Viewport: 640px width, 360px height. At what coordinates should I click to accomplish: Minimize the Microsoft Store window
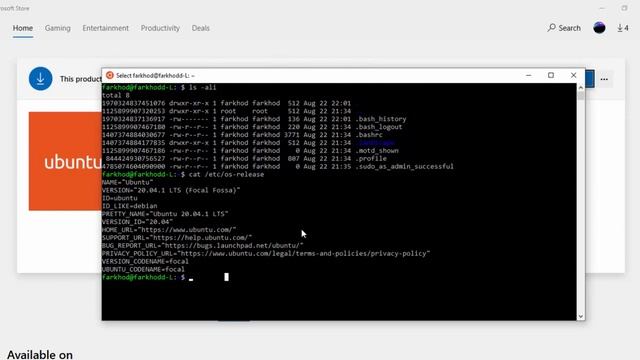pos(602,8)
